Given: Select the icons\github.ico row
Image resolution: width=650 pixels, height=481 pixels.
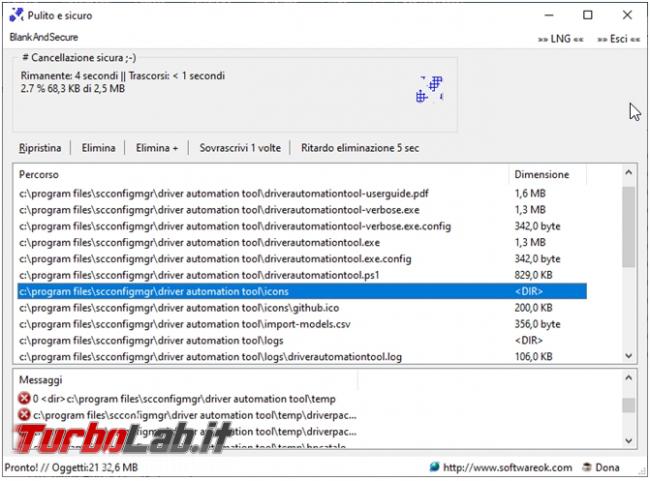Looking at the screenshot, I should pyautogui.click(x=302, y=308).
